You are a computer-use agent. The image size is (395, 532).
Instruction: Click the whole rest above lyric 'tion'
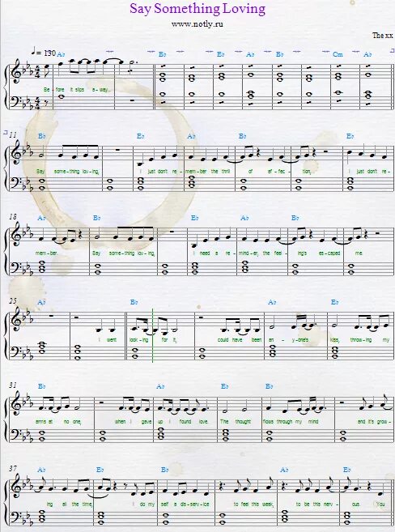(x=327, y=152)
